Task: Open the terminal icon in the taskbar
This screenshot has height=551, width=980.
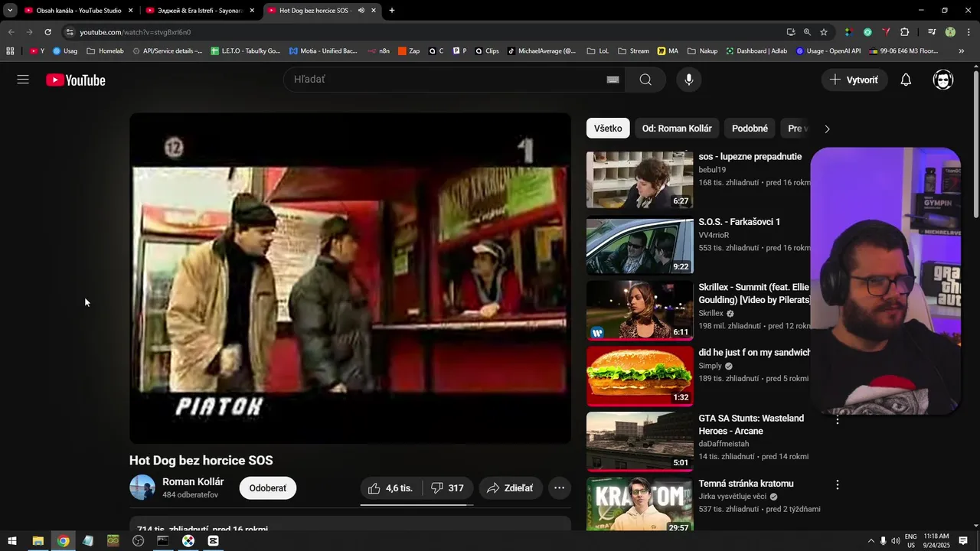Action: (162, 541)
